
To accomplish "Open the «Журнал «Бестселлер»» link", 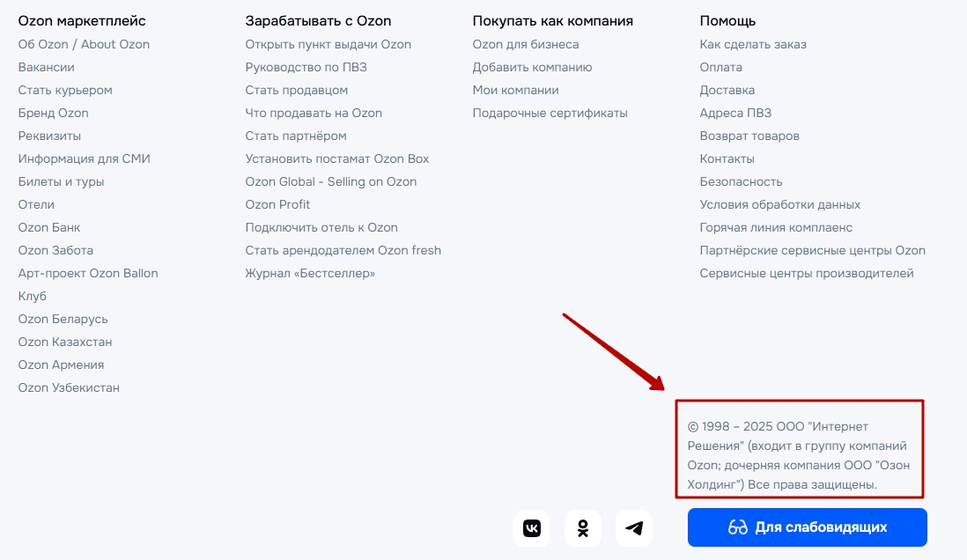I will click(x=310, y=273).
